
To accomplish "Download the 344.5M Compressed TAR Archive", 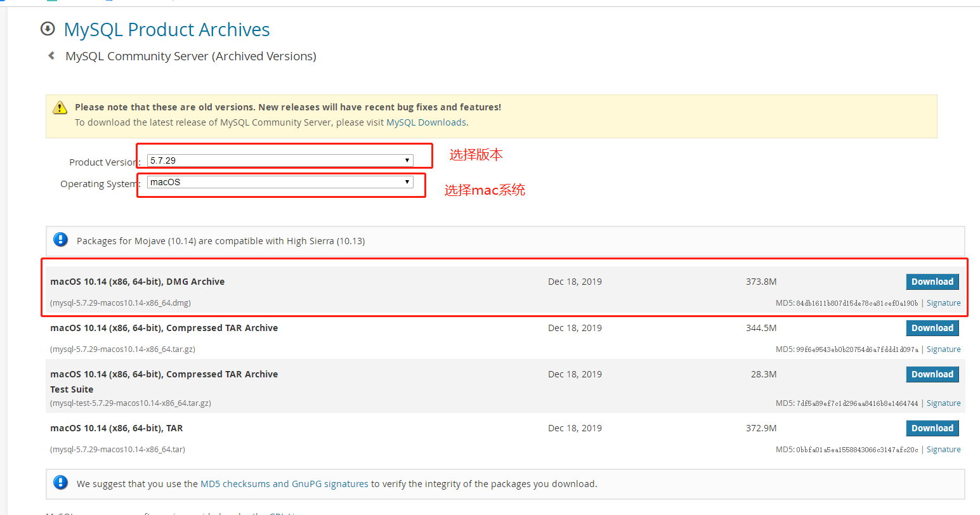I will (932, 328).
